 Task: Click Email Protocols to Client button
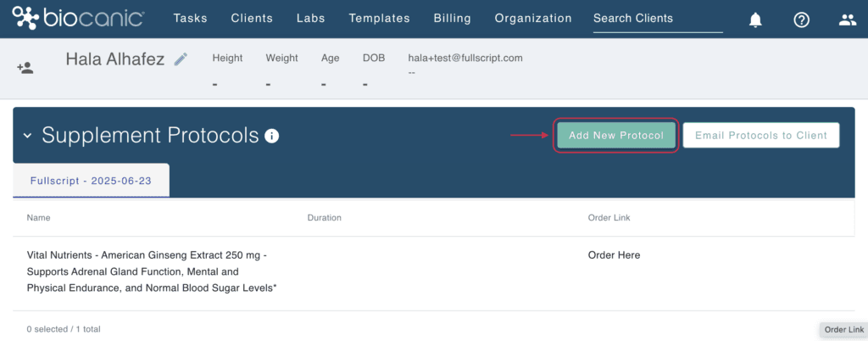[761, 136]
